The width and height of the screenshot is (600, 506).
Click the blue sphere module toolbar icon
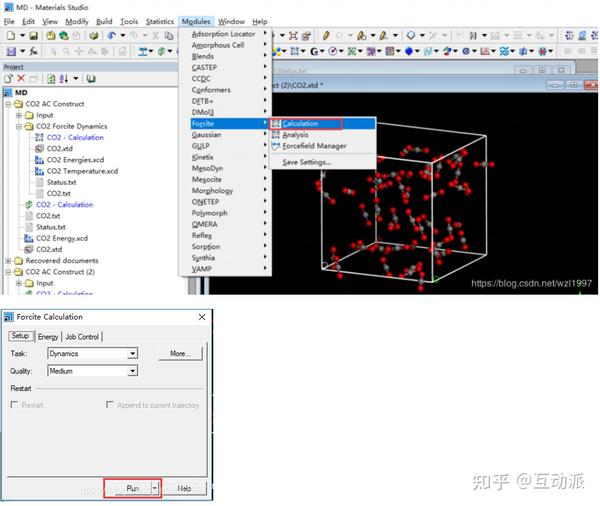point(409,51)
